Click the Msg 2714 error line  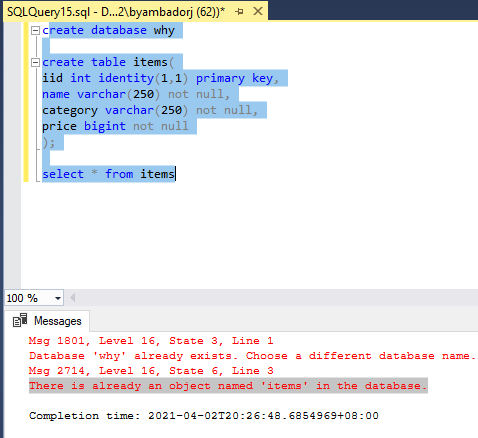coord(151,371)
